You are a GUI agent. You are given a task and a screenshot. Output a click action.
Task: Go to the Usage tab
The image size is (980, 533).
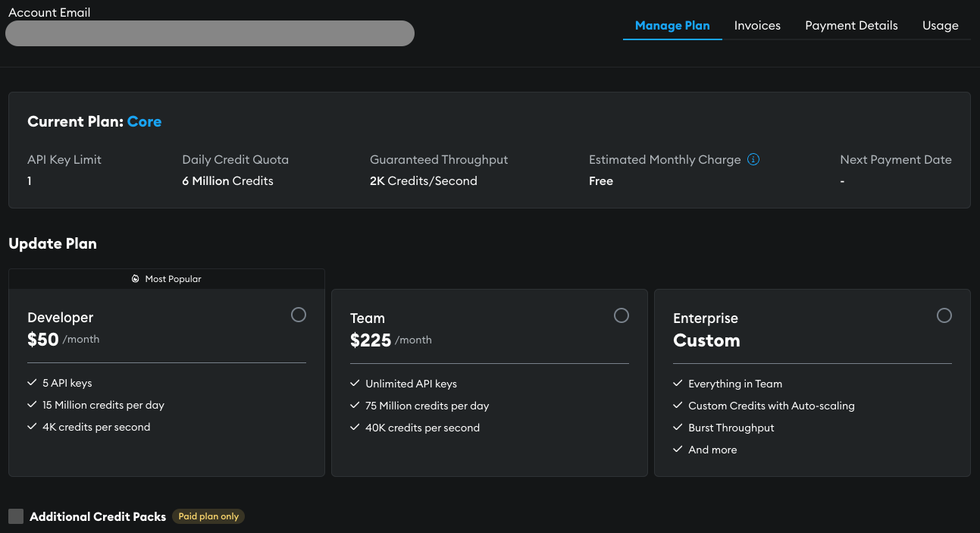(x=940, y=26)
